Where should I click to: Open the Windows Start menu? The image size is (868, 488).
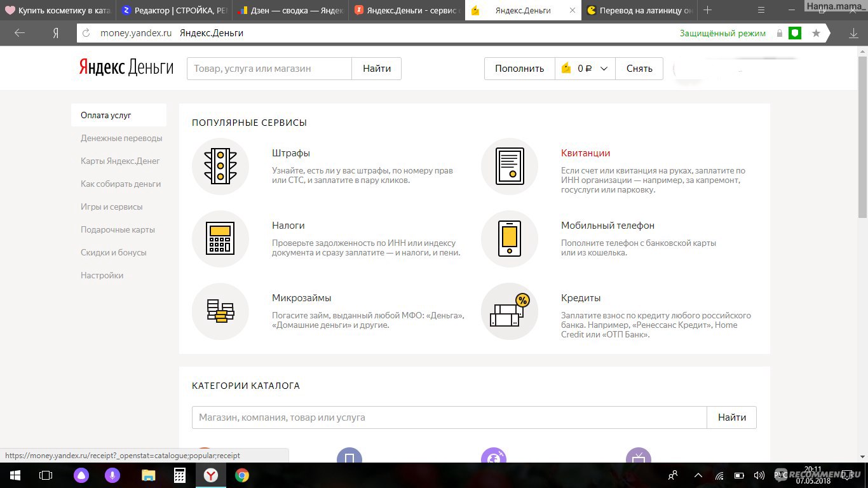(15, 475)
